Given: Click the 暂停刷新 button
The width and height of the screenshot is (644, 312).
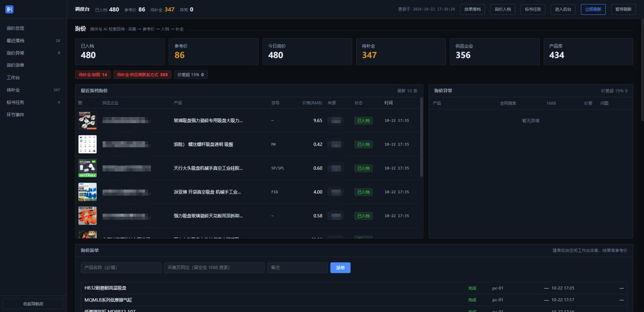Looking at the screenshot, I should pyautogui.click(x=623, y=9).
